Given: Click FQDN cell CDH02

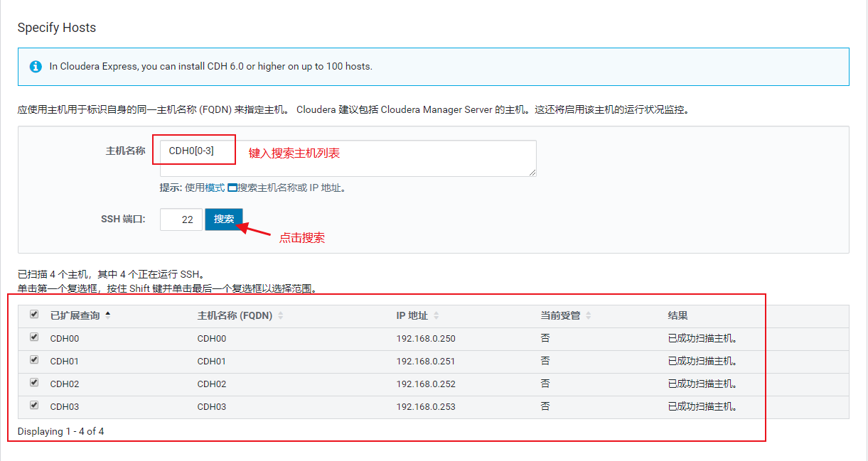Looking at the screenshot, I should 212,384.
